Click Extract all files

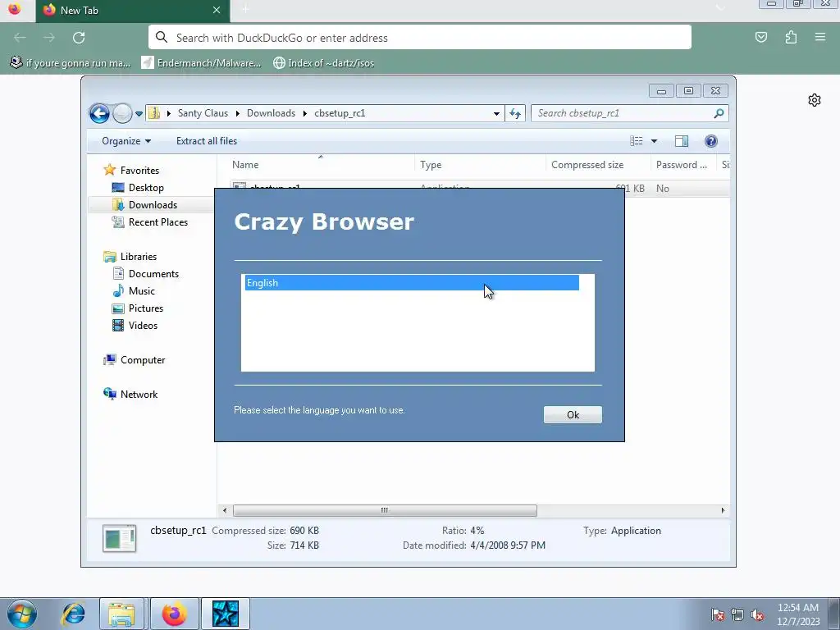click(x=206, y=141)
